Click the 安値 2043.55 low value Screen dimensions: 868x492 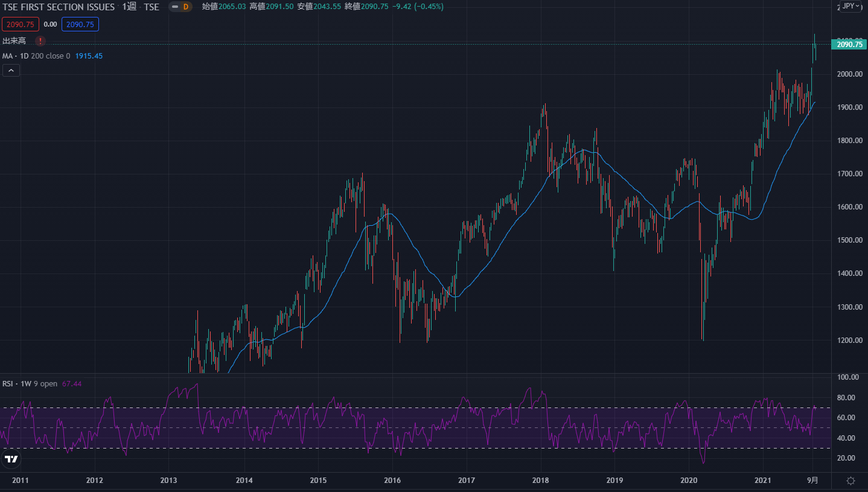tap(319, 7)
